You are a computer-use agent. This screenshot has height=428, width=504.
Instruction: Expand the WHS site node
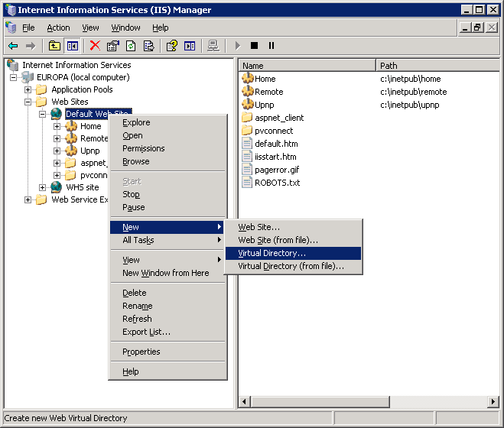point(42,187)
